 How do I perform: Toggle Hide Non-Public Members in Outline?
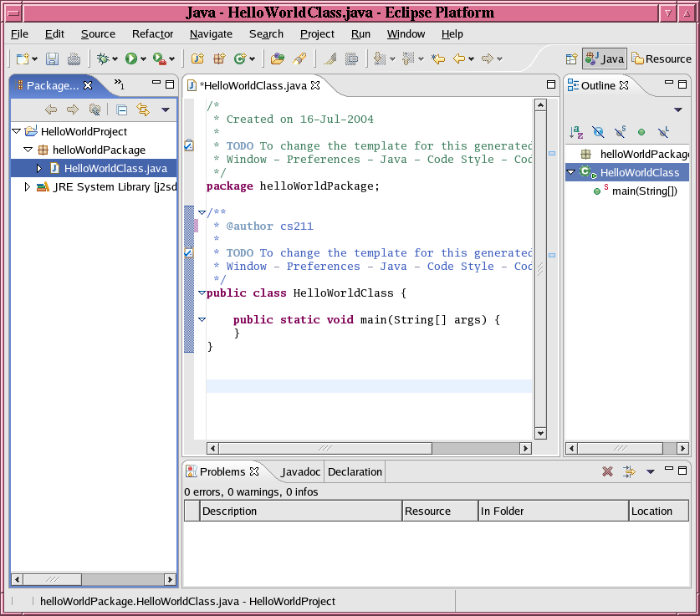click(x=641, y=132)
